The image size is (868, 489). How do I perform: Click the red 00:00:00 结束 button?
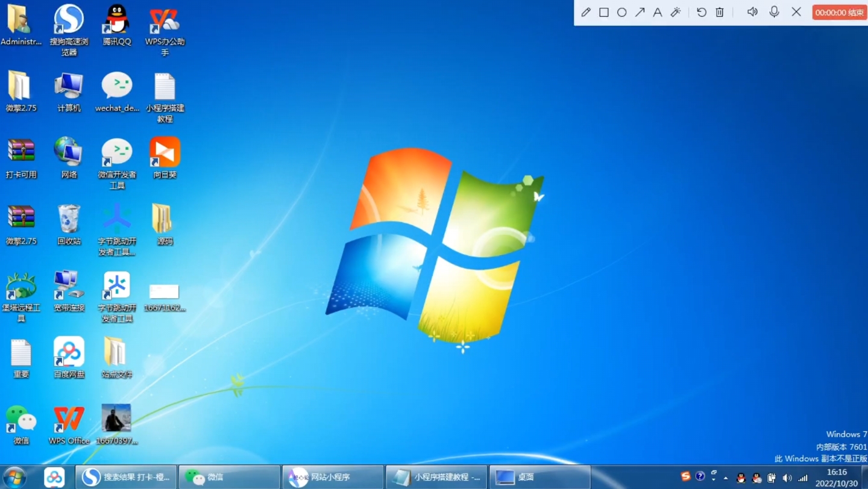[x=840, y=13]
